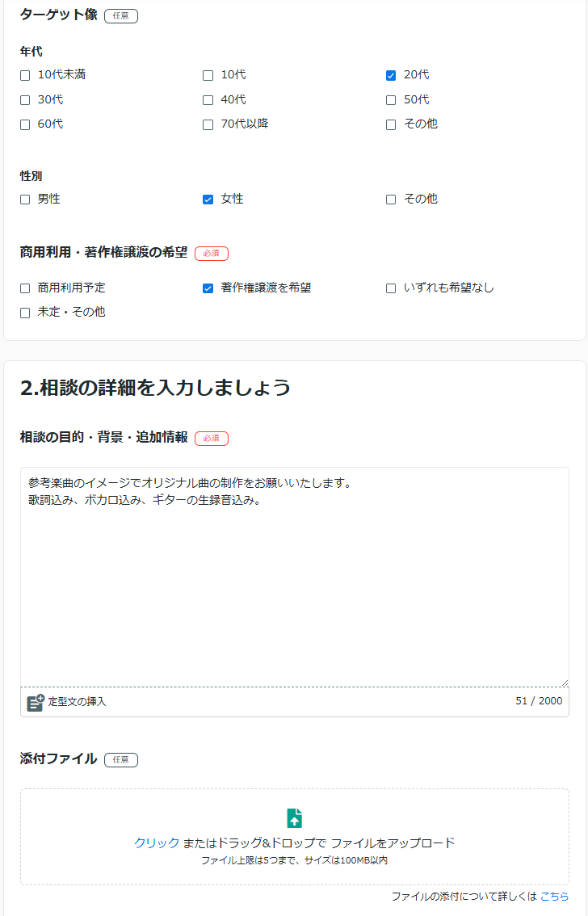Image resolution: width=588 pixels, height=916 pixels.
Task: Click the 商用利用・著作権譲渡の希望 heading
Action: pyautogui.click(x=104, y=252)
